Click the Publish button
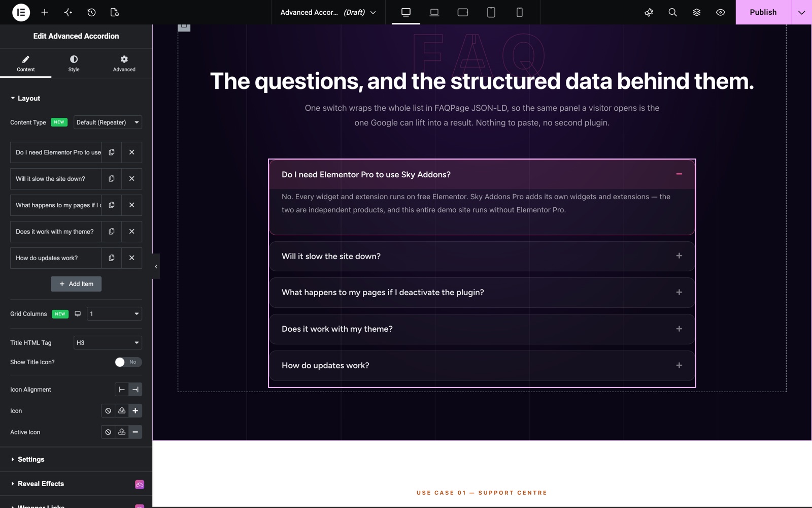 pos(763,12)
